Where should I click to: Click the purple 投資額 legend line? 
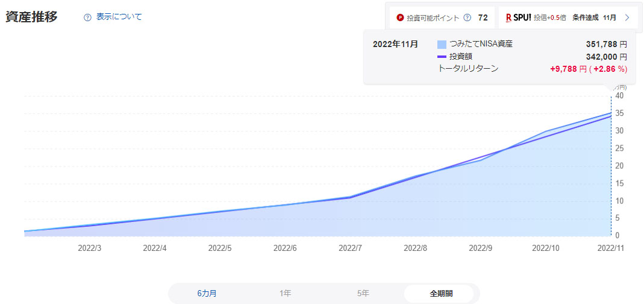[442, 57]
